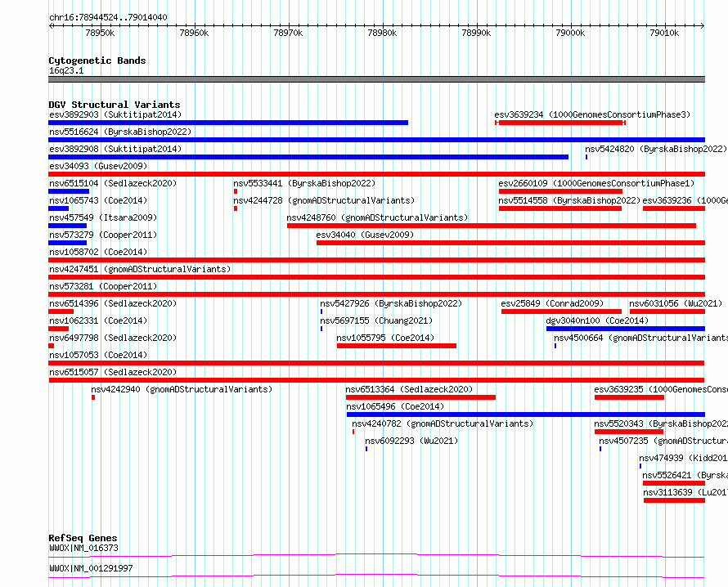The width and height of the screenshot is (728, 587).
Task: Click the 78950k ruler tick
Action: coord(100,33)
